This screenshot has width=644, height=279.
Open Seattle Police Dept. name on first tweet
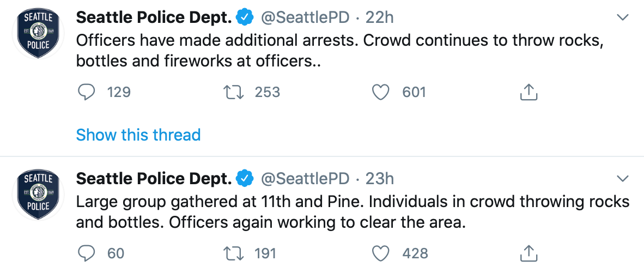tap(154, 17)
